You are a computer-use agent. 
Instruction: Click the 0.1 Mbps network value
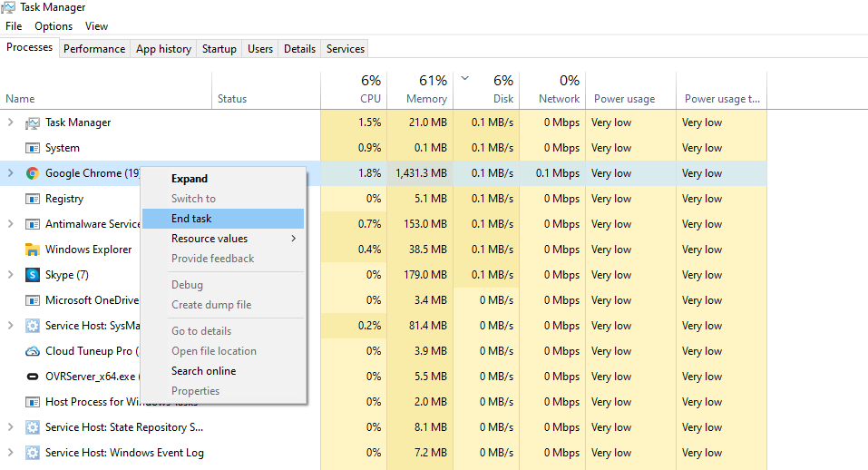click(x=558, y=173)
